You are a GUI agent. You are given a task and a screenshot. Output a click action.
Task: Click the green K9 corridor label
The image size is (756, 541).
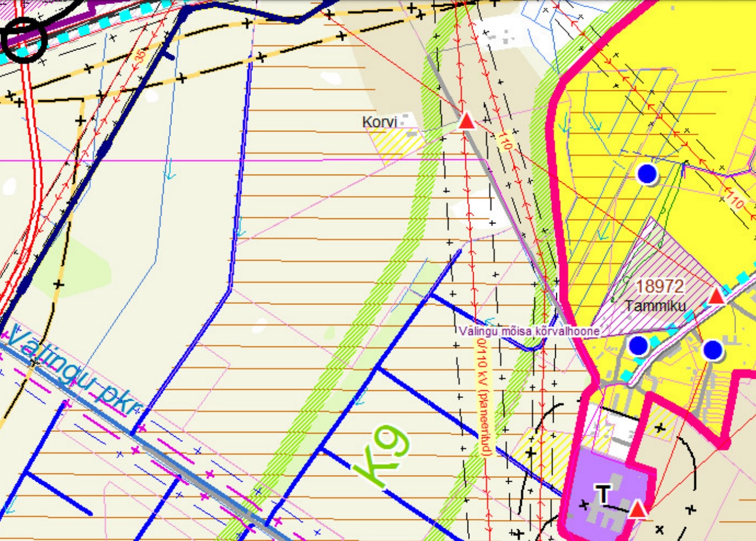tap(384, 455)
